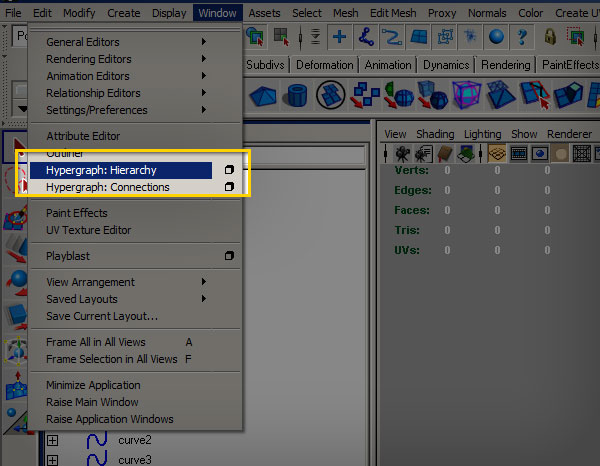Image resolution: width=600 pixels, height=466 pixels.
Task: Switch to Animation shelf tab
Action: point(388,65)
